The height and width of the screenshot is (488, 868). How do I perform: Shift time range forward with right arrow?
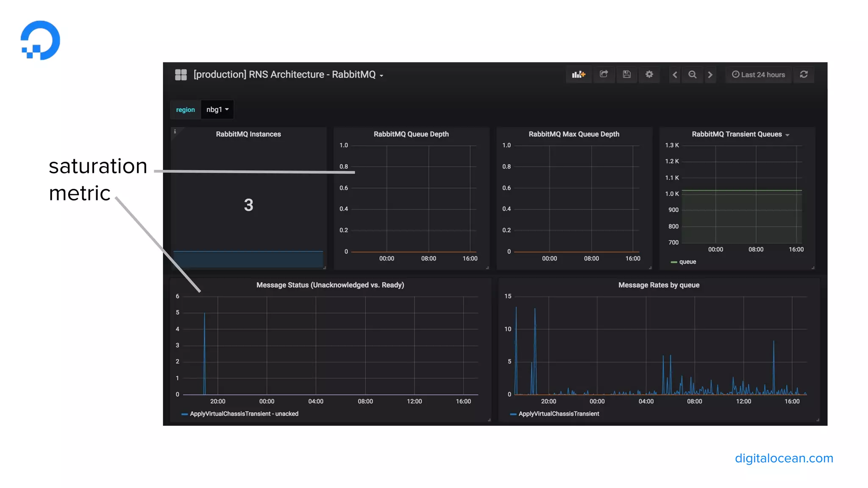click(710, 75)
